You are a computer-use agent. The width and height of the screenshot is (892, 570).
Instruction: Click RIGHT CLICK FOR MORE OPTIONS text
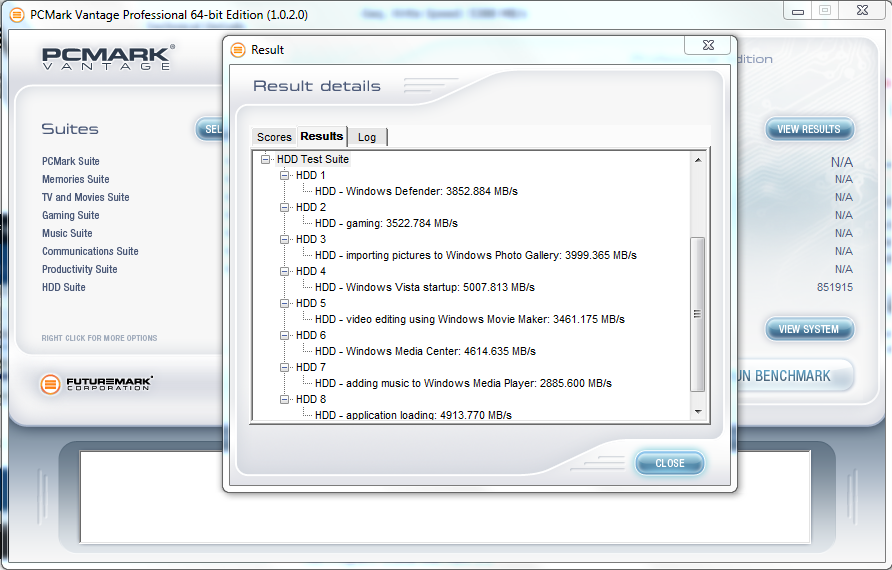coord(99,338)
